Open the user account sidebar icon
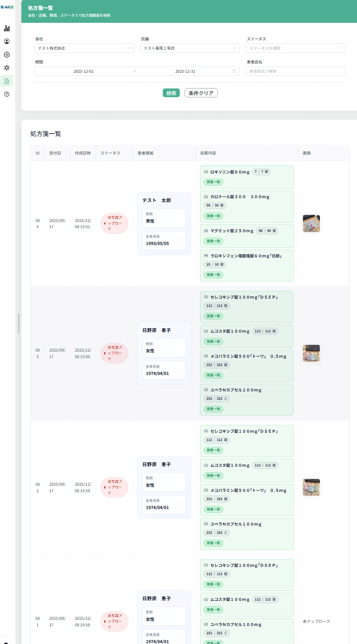The height and width of the screenshot is (644, 357). 7,41
